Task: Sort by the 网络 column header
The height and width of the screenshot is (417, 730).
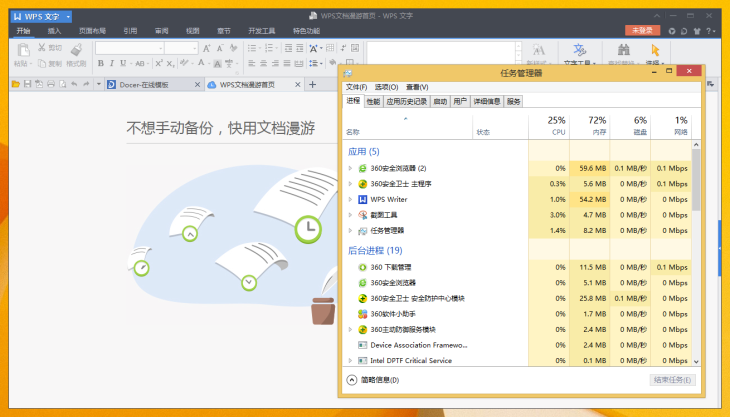Action: [x=671, y=126]
